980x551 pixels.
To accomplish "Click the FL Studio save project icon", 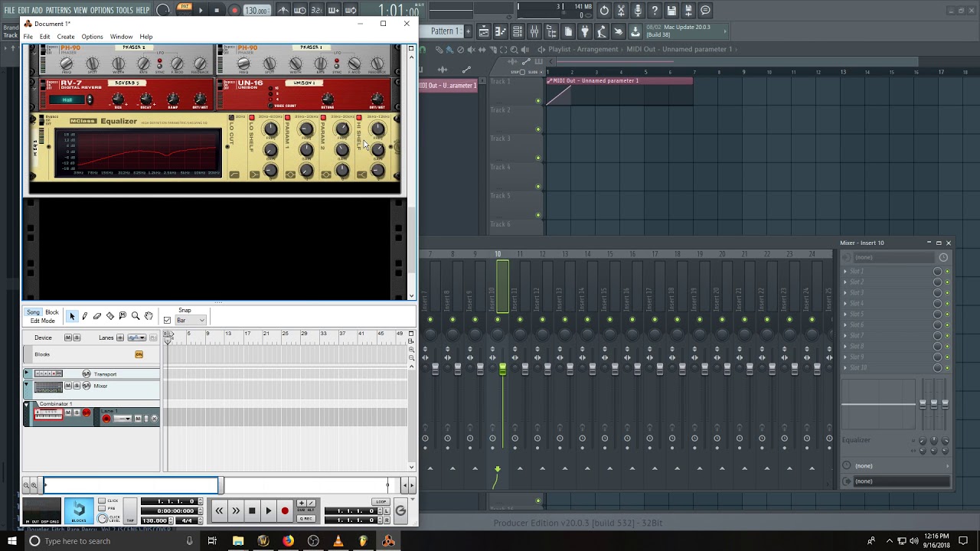I will 671,11.
